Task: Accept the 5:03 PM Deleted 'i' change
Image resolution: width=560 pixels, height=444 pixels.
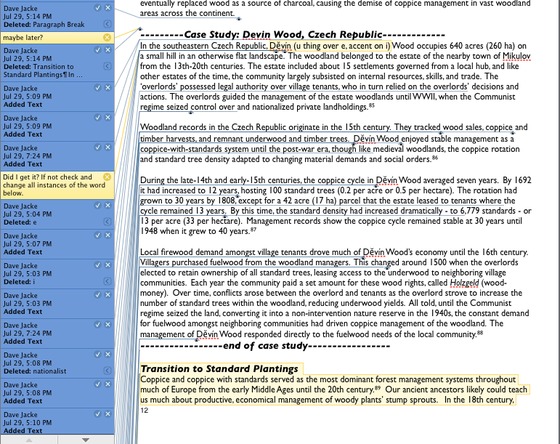Action: [x=98, y=265]
